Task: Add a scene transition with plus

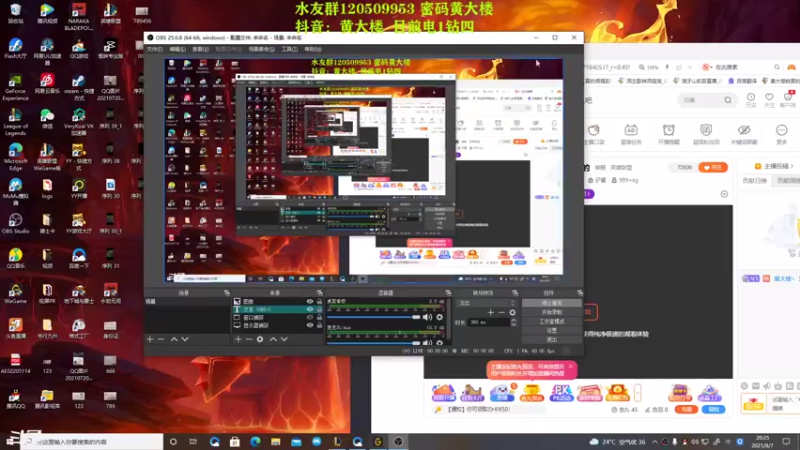Action: (490, 312)
